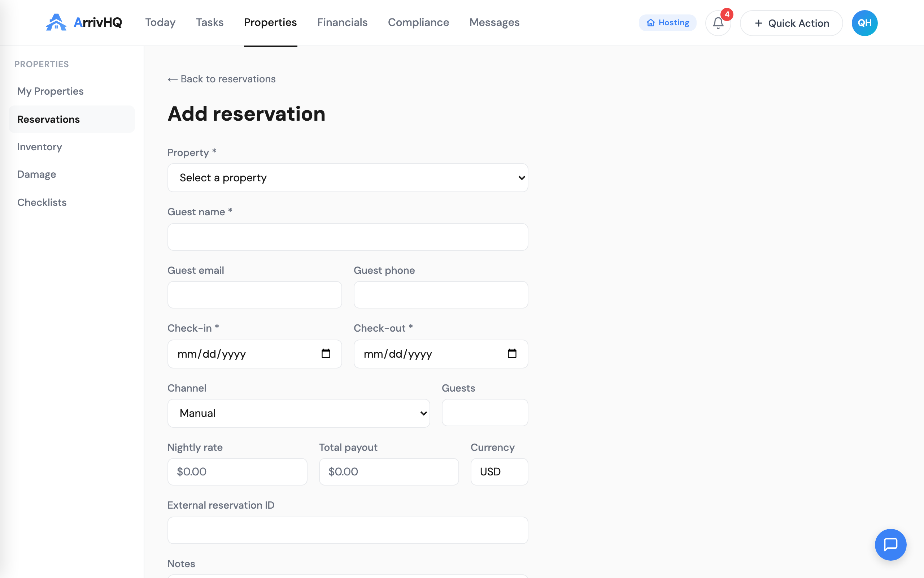Click the Quick Action button
This screenshot has height=578, width=924.
point(791,23)
